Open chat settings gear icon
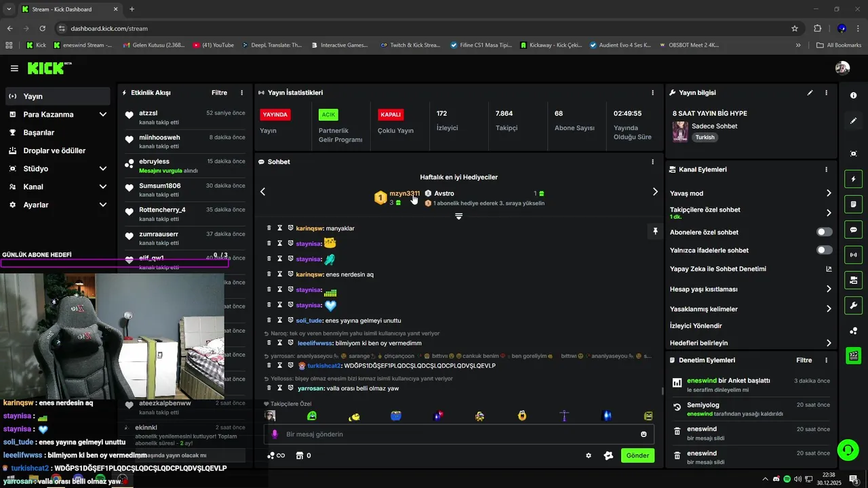 tap(589, 455)
